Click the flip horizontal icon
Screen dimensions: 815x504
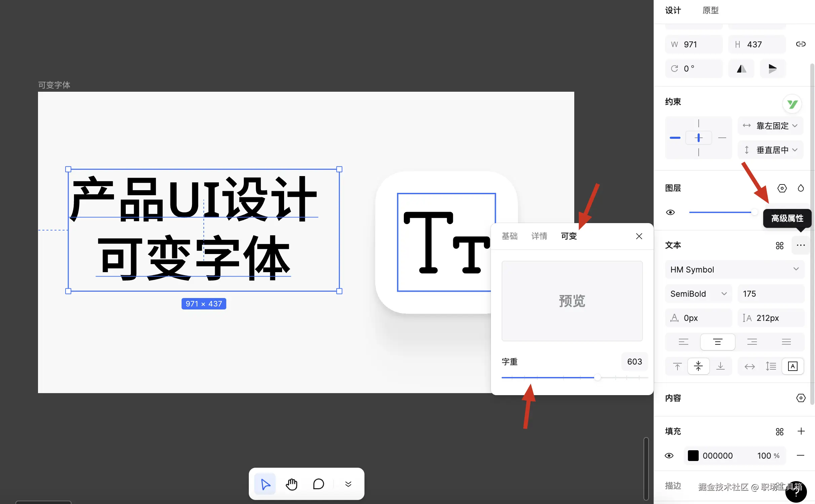[x=741, y=69]
